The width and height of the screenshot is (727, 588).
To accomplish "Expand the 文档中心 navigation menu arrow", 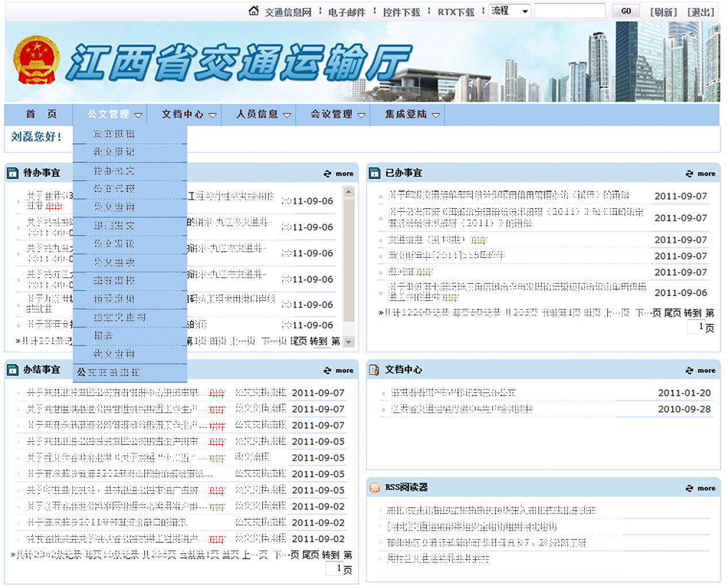I will [x=213, y=115].
